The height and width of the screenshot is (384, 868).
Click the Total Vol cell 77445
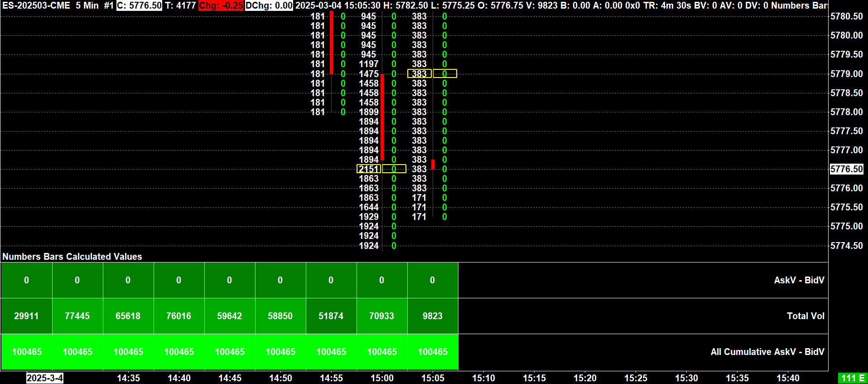click(77, 316)
